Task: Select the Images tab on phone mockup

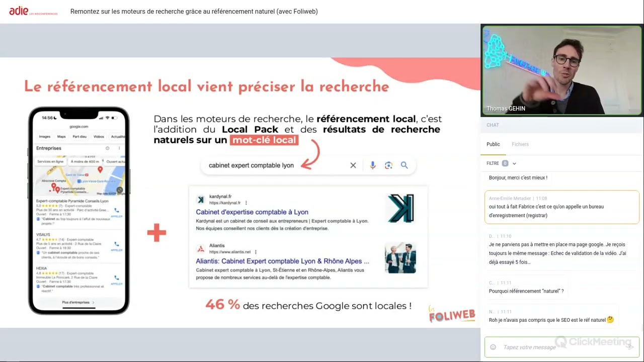Action: point(45,137)
